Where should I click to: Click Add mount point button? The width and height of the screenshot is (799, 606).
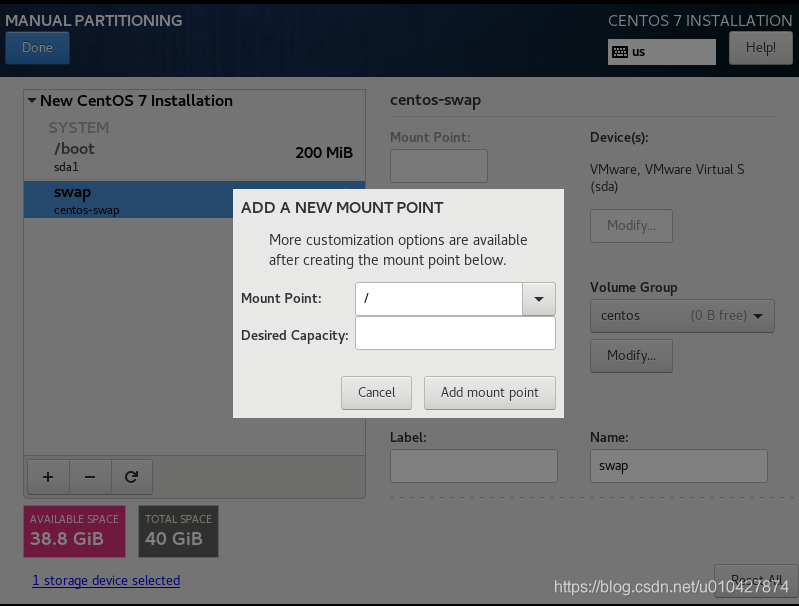[489, 392]
